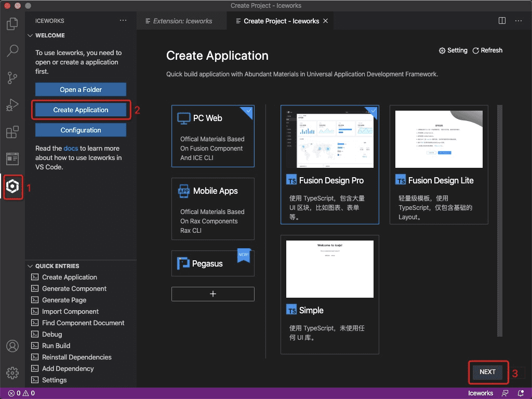Open the Extensions view icon
Screen dimensions: 532x399
pyautogui.click(x=12, y=132)
